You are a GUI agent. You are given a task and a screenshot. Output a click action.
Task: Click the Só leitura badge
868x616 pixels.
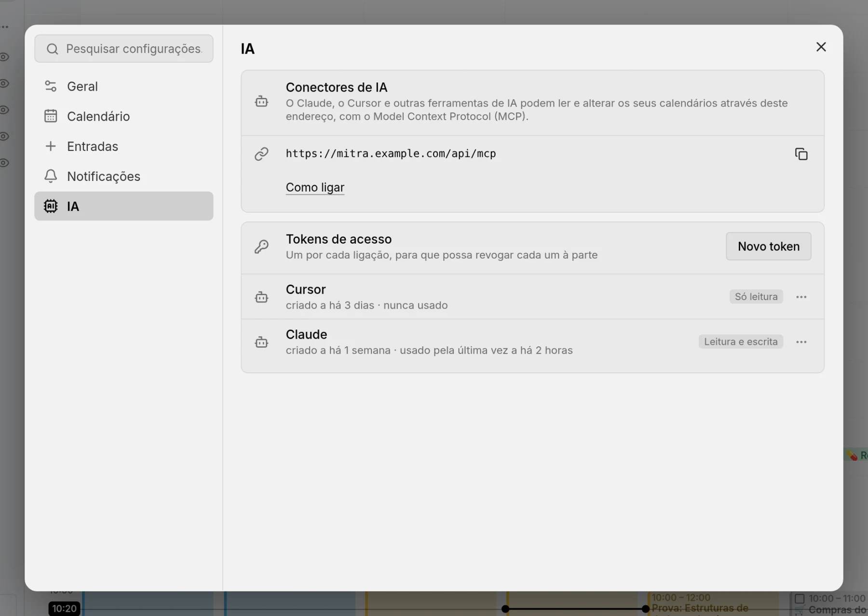pos(756,297)
